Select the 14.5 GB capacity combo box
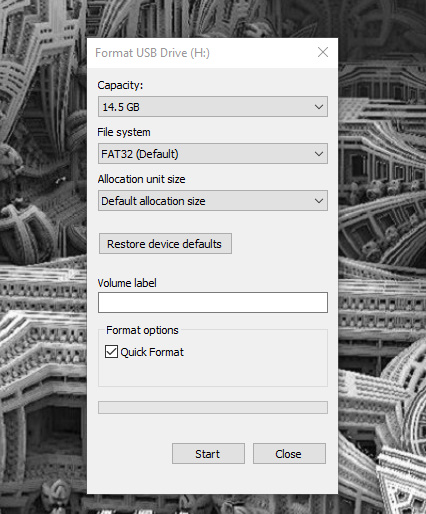Image resolution: width=426 pixels, height=514 pixels. (x=213, y=107)
